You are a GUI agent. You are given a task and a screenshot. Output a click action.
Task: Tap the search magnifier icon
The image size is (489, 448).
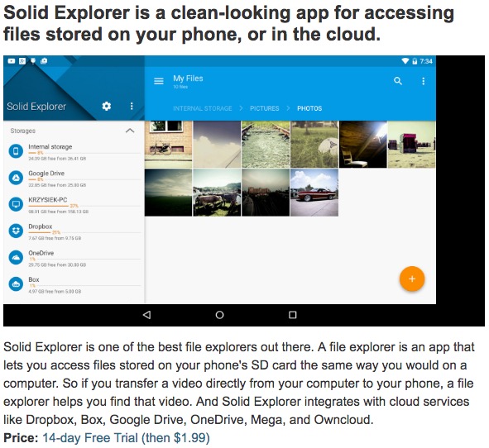(x=398, y=81)
